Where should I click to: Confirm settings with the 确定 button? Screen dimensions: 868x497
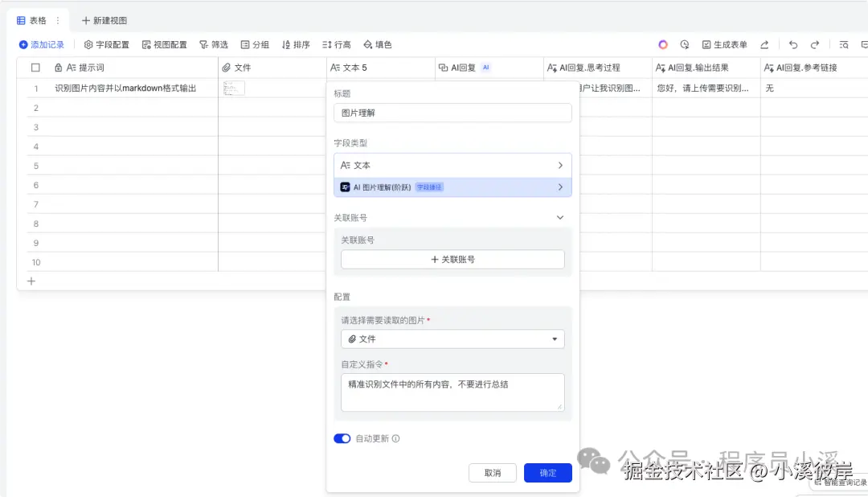547,473
